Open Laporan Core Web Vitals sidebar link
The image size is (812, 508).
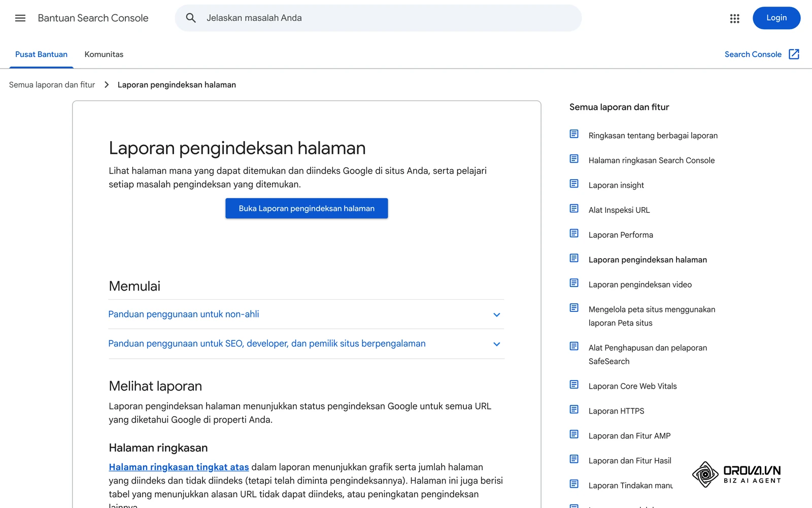[633, 386]
